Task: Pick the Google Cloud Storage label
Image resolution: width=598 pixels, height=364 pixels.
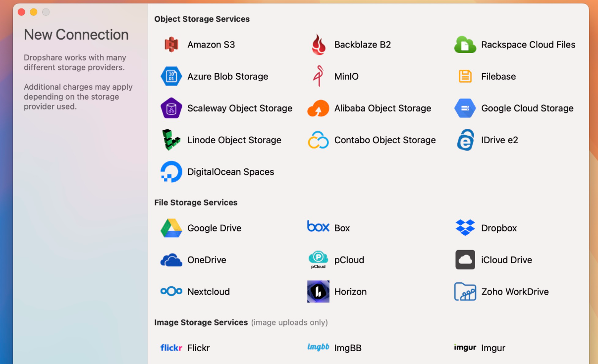Action: click(x=527, y=108)
